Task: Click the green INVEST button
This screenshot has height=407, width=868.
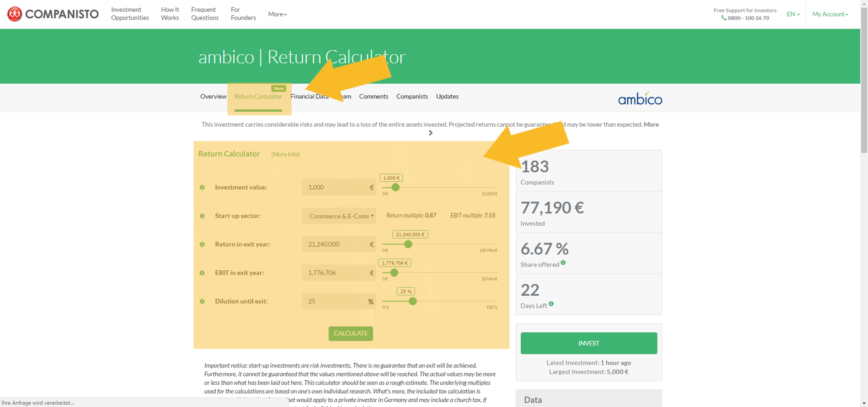Action: click(x=589, y=343)
